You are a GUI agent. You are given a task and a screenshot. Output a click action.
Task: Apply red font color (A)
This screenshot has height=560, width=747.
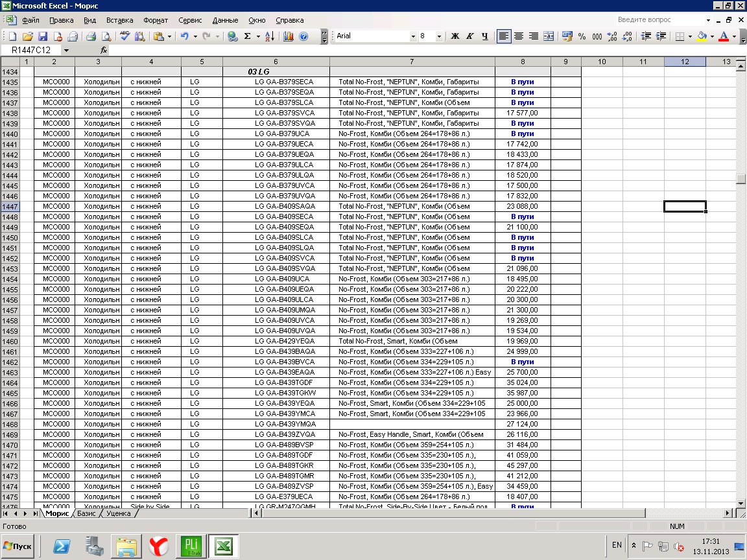(724, 36)
